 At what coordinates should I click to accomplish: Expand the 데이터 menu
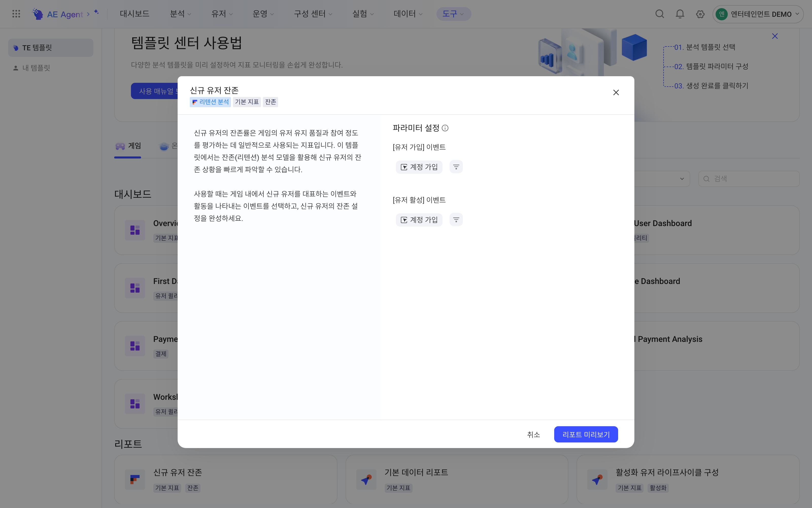[408, 14]
